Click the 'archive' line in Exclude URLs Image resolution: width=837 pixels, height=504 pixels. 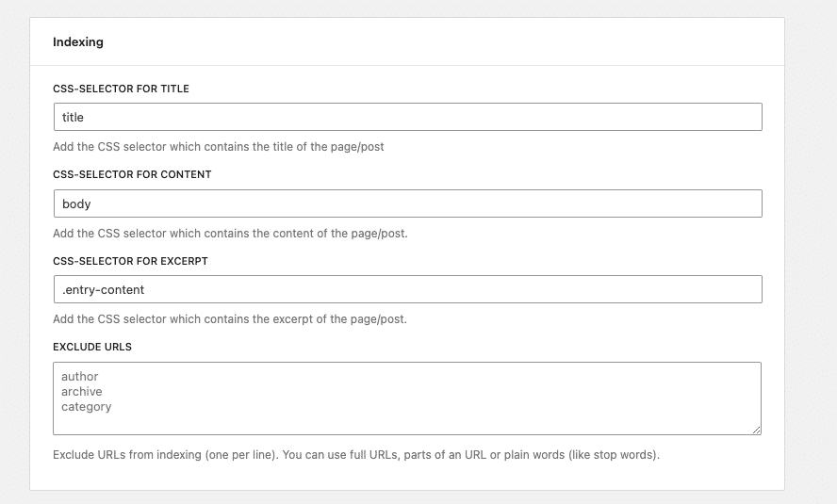pyautogui.click(x=82, y=392)
